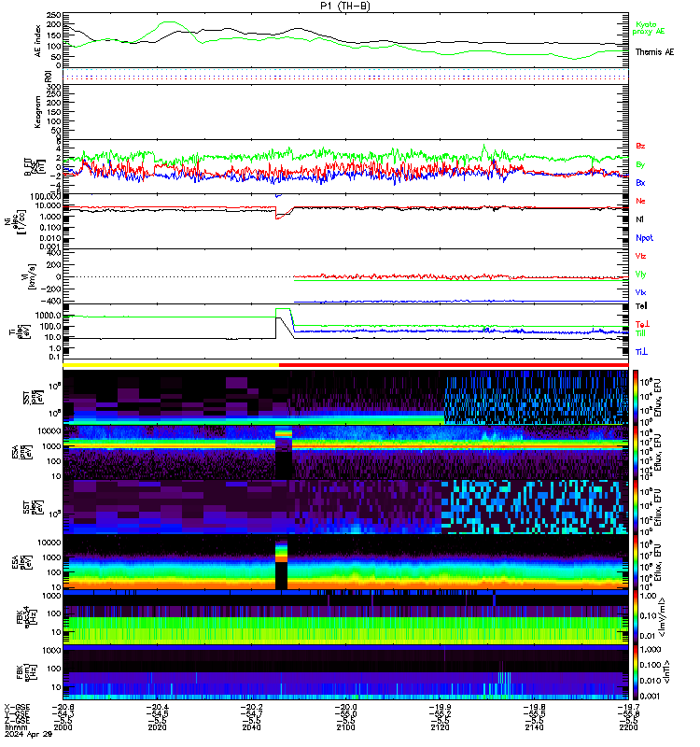This screenshot has height=747, width=700.
Task: Click the "2040" time tick label
Action: click(x=251, y=727)
